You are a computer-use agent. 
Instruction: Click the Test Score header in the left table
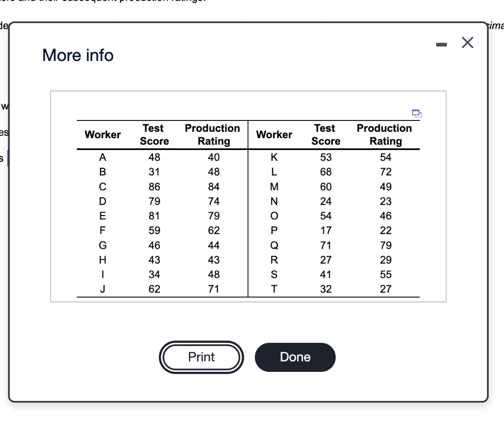[x=153, y=134]
